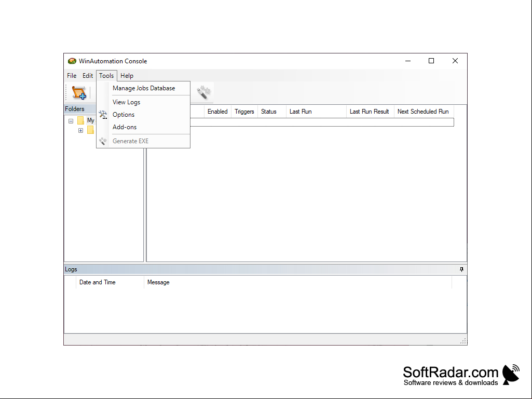The image size is (532, 399).
Task: Expand the child folder tree node
Action: 81,130
